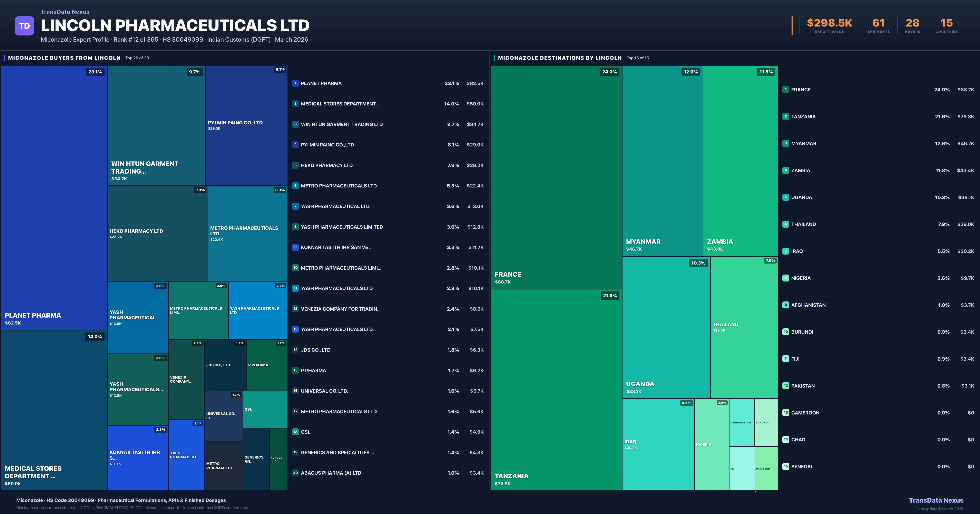This screenshot has width=980, height=514.
Task: Click the purple TD logo icon
Action: (24, 26)
